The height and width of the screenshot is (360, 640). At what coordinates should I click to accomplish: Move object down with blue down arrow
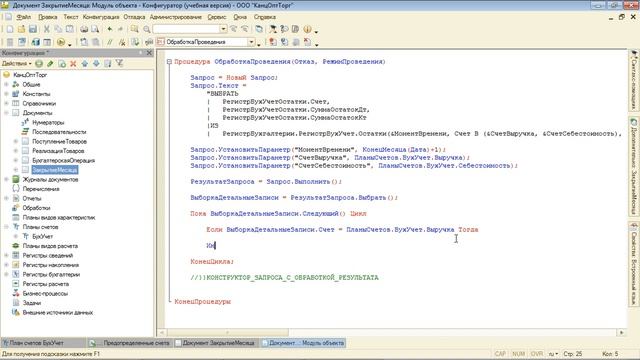96,64
